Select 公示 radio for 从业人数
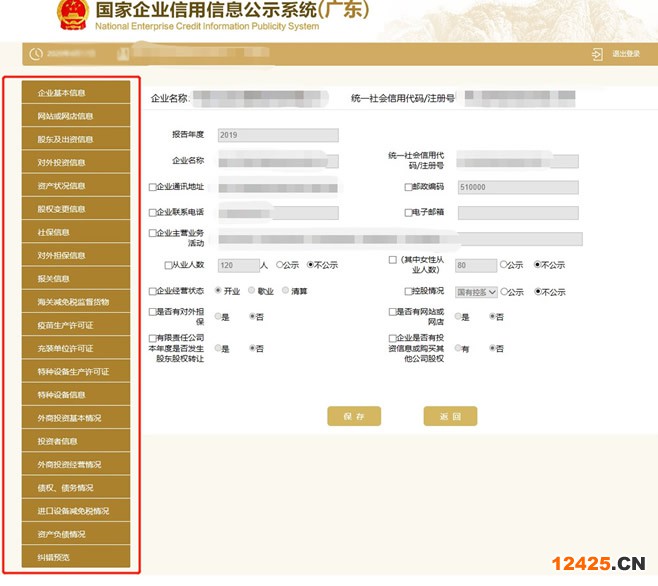Screen dimensions: 658x586 279,264
